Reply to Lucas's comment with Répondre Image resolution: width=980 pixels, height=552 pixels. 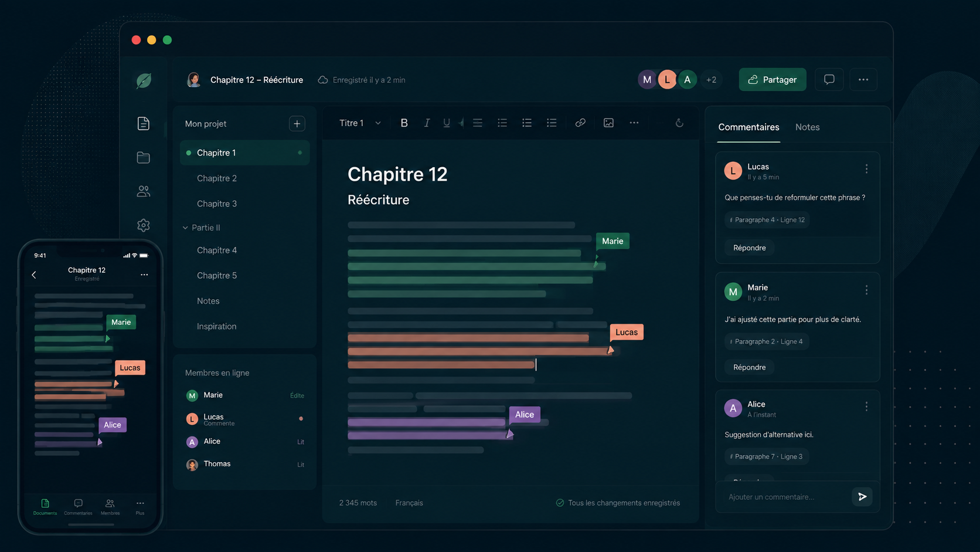tap(749, 248)
